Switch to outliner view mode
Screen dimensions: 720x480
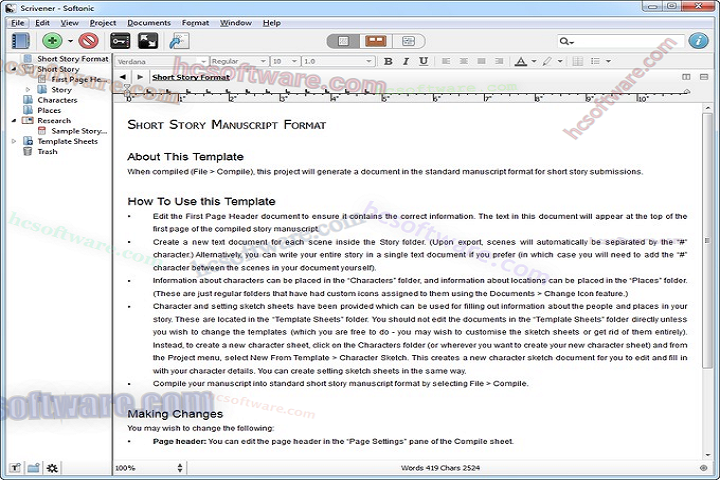click(408, 41)
